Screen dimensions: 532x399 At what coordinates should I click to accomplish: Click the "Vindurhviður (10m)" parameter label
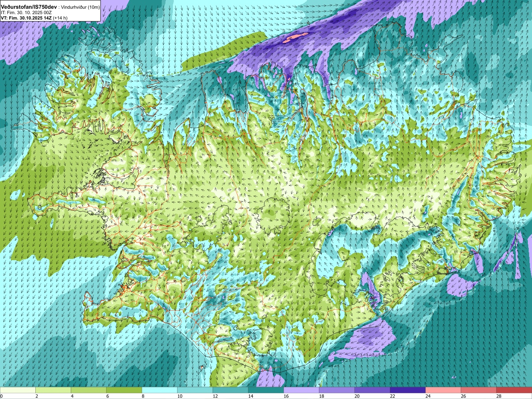coord(80,7)
